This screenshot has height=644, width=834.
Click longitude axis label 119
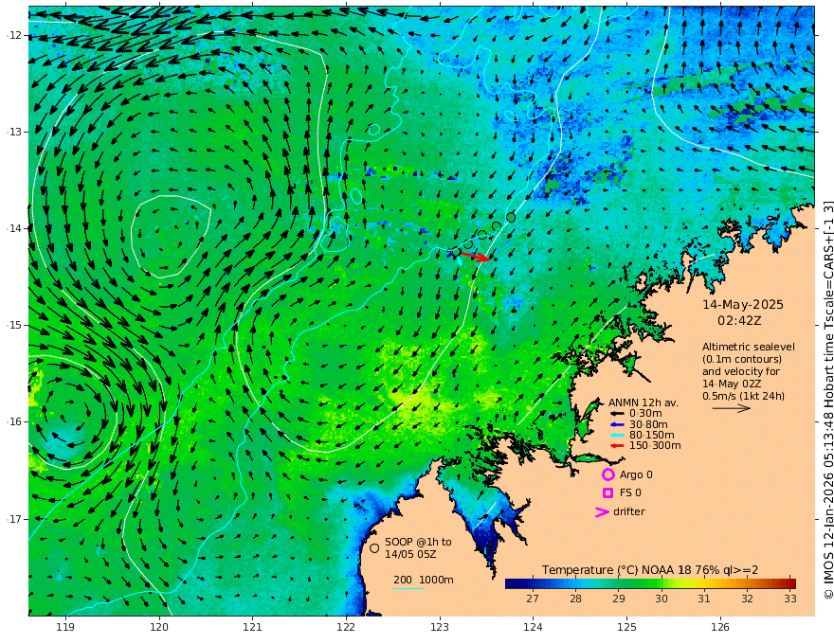coord(65,627)
